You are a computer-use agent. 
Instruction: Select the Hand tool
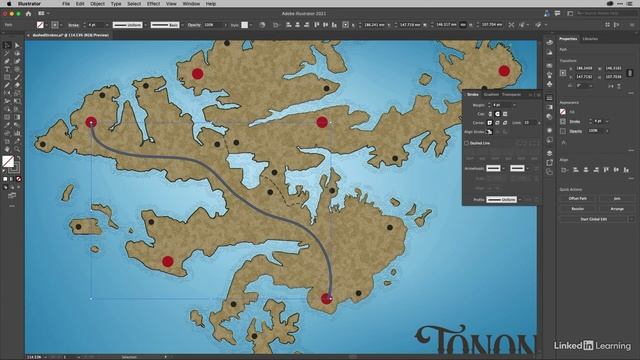(7, 149)
